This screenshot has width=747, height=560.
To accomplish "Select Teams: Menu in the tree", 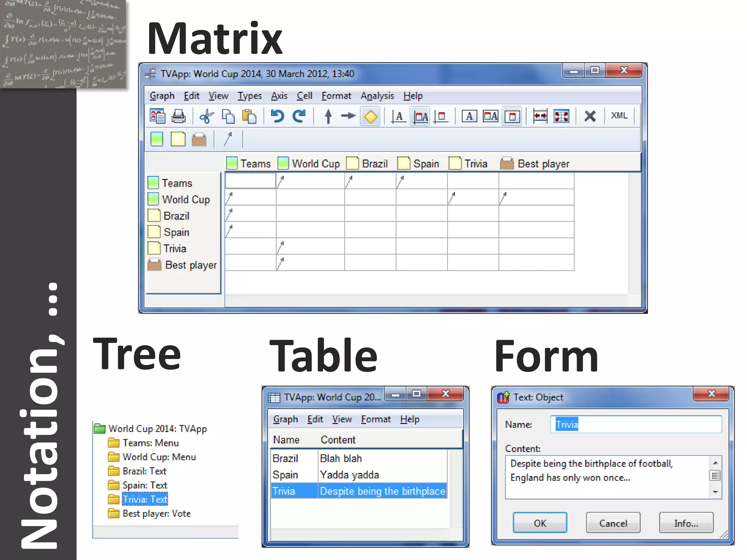I will pos(143,443).
